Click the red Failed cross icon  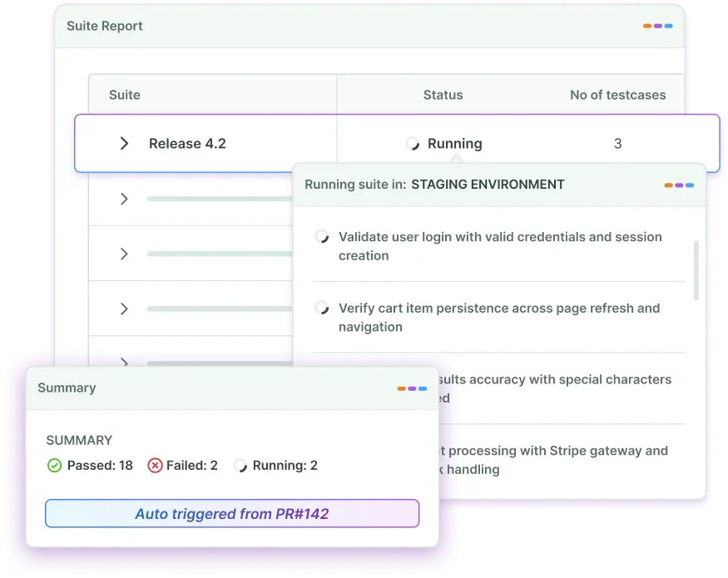click(x=155, y=466)
